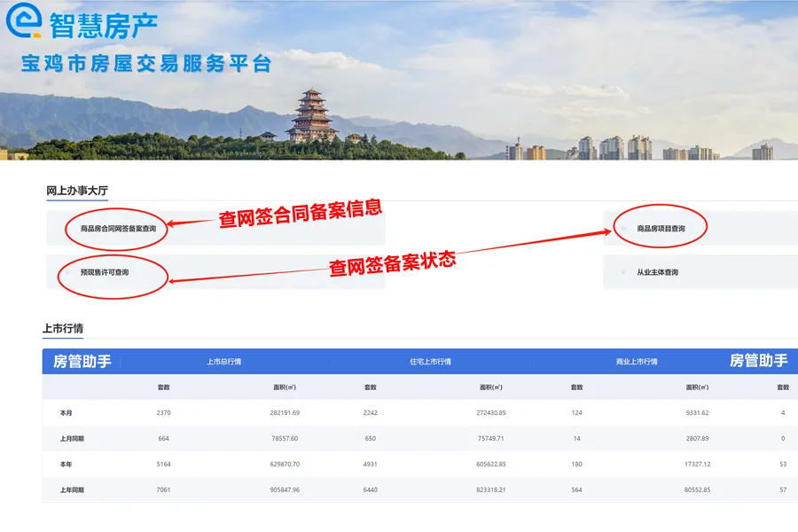The width and height of the screenshot is (798, 532).
Task: Click the 智慧房产 logo icon
Action: (26, 20)
